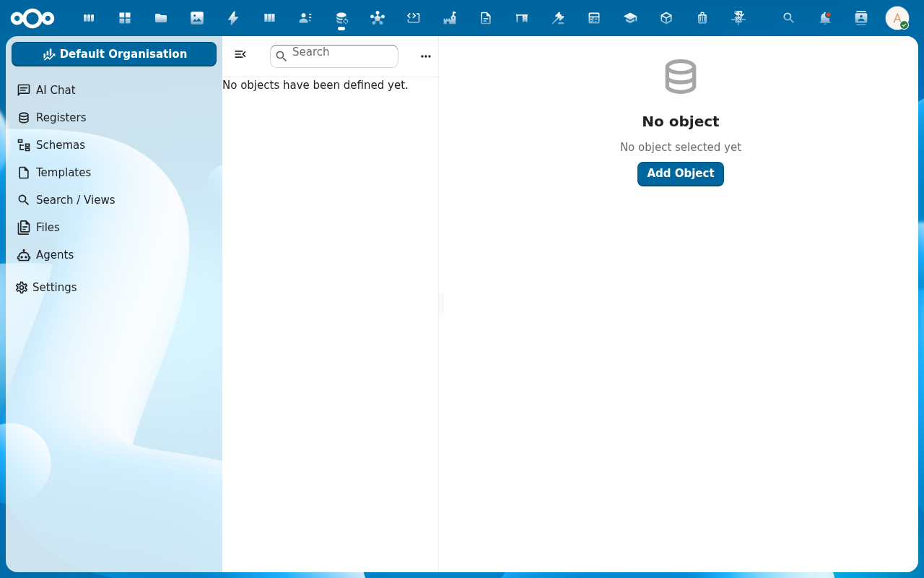
Task: Open Agents in the sidebar
Action: [x=114, y=255]
